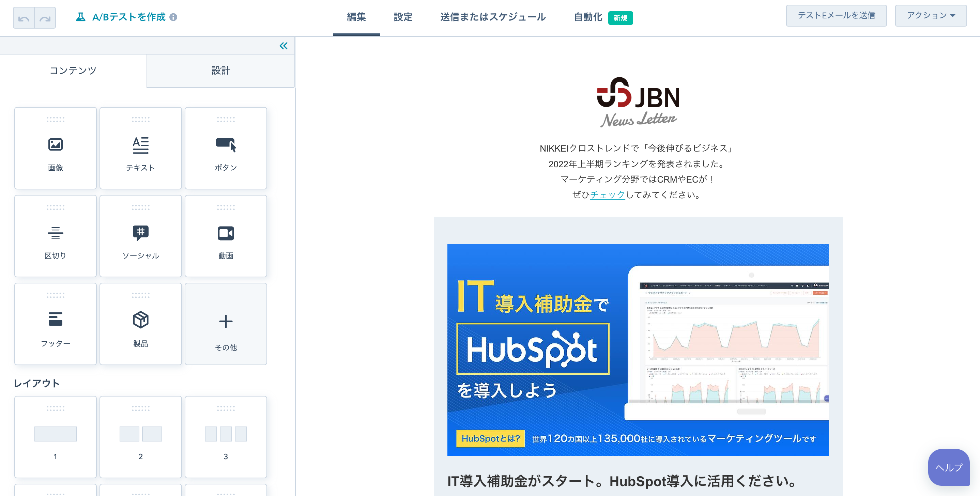Image resolution: width=980 pixels, height=496 pixels.
Task: Select the コンテンツ sidebar tab
Action: tap(73, 71)
